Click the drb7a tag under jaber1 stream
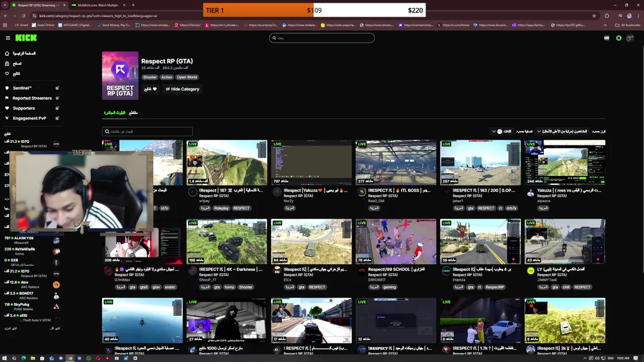This screenshot has height=362, width=644. pos(511,208)
